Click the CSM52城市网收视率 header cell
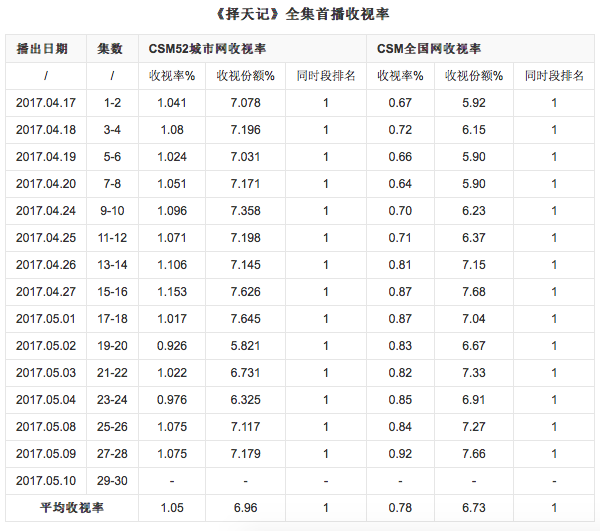 (208, 48)
